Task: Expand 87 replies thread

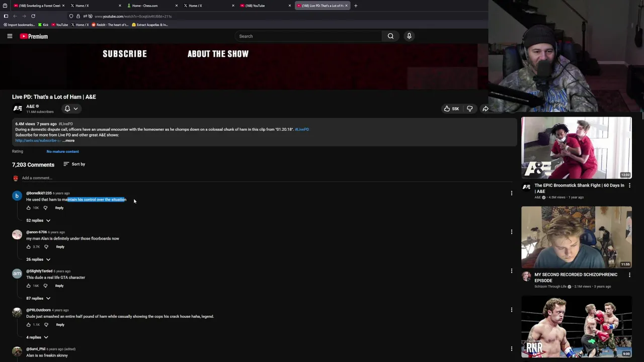Action: 38,298
